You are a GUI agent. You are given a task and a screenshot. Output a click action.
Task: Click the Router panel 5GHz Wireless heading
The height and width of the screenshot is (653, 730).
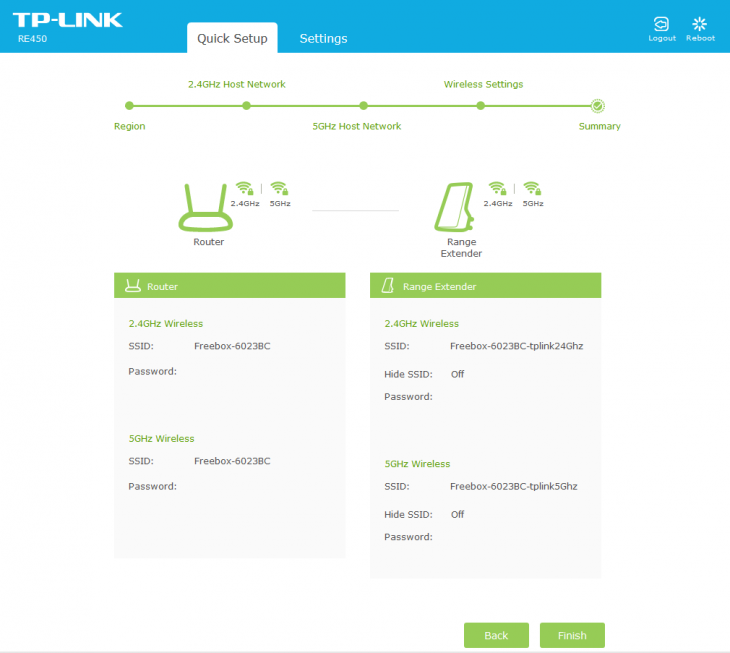[162, 438]
